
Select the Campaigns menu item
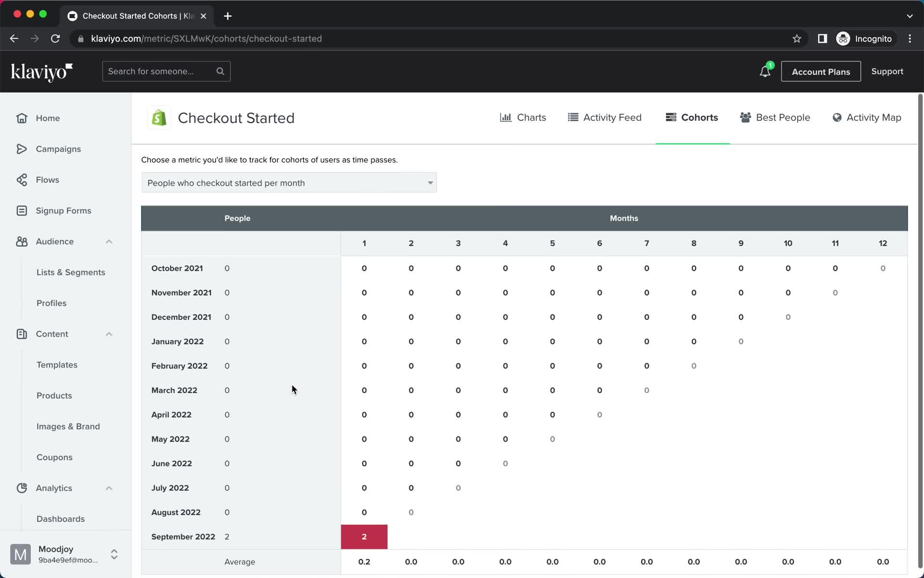click(x=58, y=148)
